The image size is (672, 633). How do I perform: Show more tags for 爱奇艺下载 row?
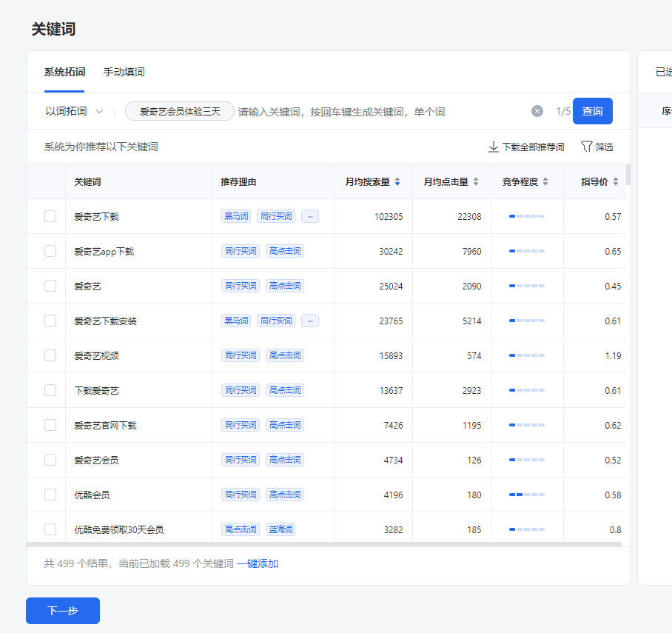(310, 216)
